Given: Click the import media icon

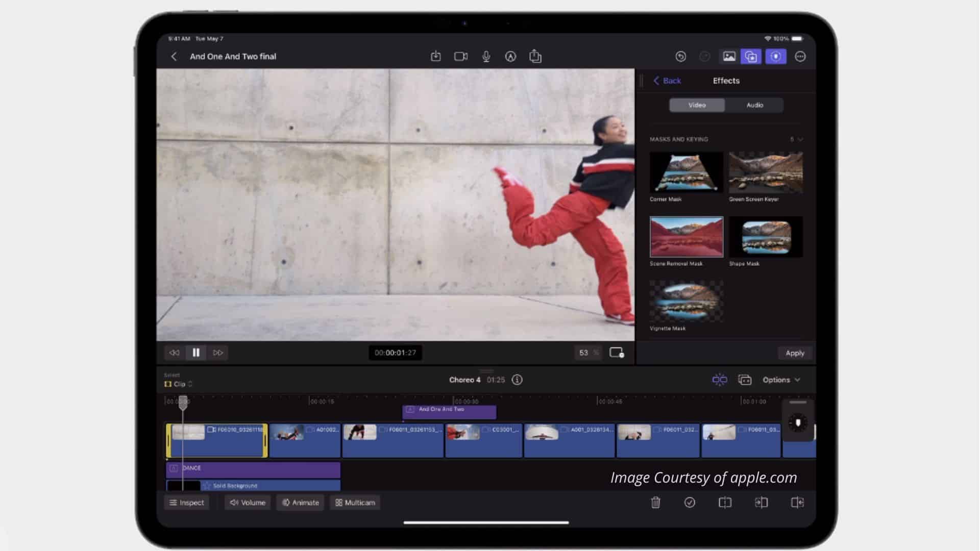Looking at the screenshot, I should coord(435,57).
